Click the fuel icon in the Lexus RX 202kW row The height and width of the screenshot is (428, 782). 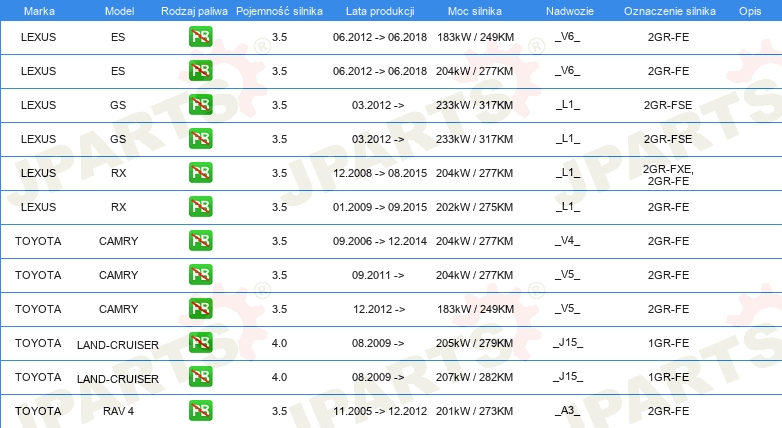point(200,207)
